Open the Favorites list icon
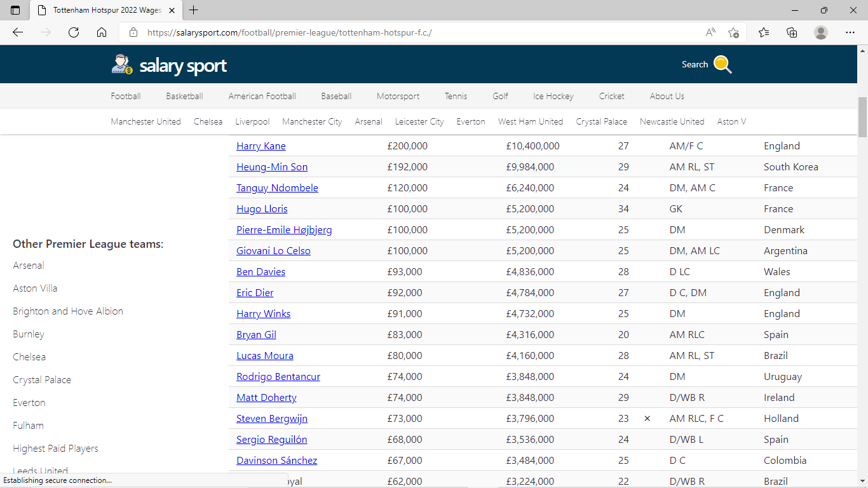The image size is (868, 488). pos(764,32)
